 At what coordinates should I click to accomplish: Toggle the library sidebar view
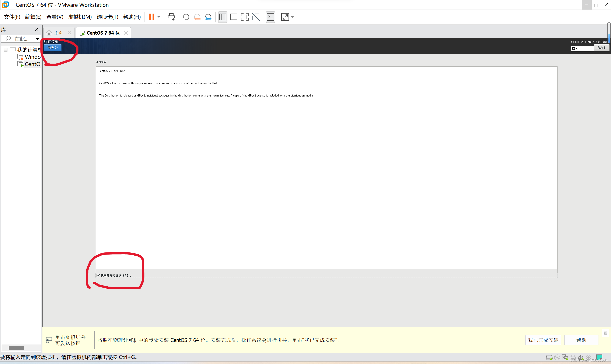[223, 17]
